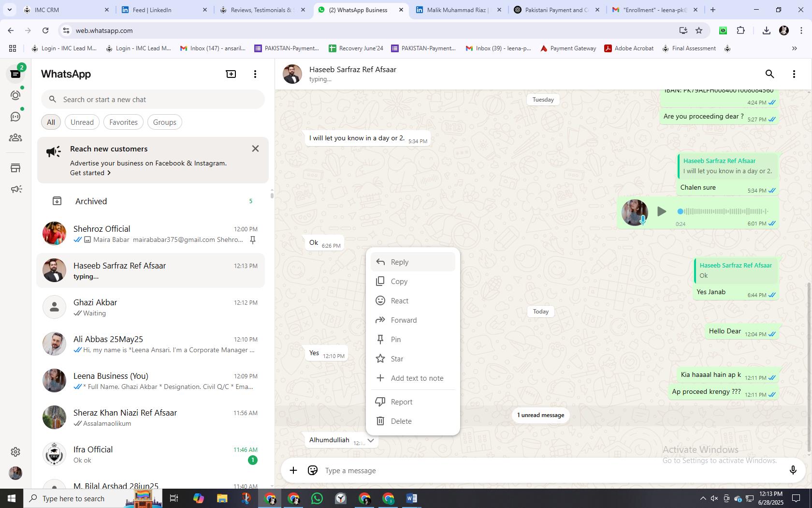Open a new browser tab
This screenshot has width=812, height=508.
click(x=712, y=10)
